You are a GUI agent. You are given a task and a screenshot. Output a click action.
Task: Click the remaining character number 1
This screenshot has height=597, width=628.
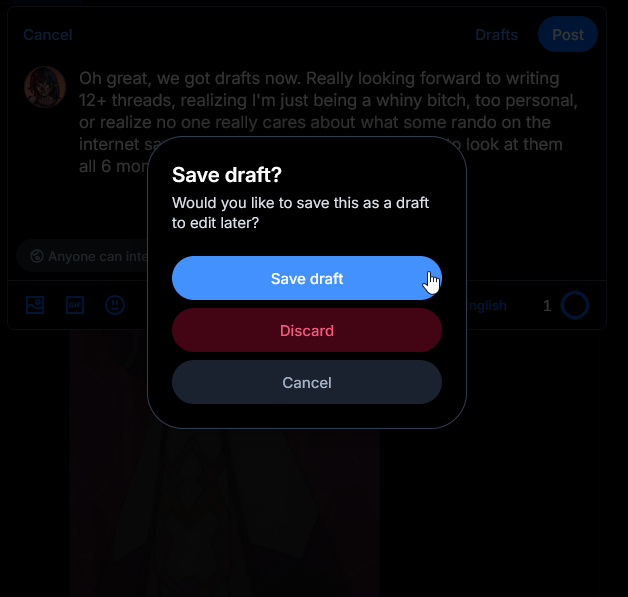(x=547, y=306)
